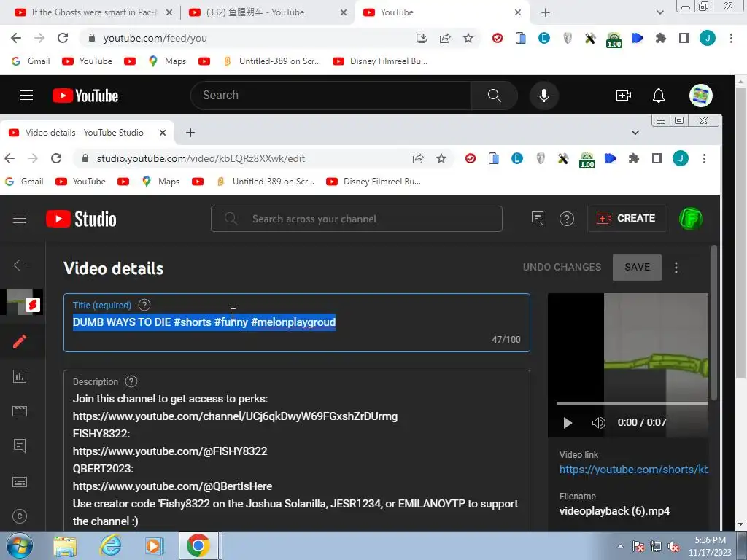747x560 pixels.
Task: Click the Title help question mark icon
Action: tap(144, 305)
